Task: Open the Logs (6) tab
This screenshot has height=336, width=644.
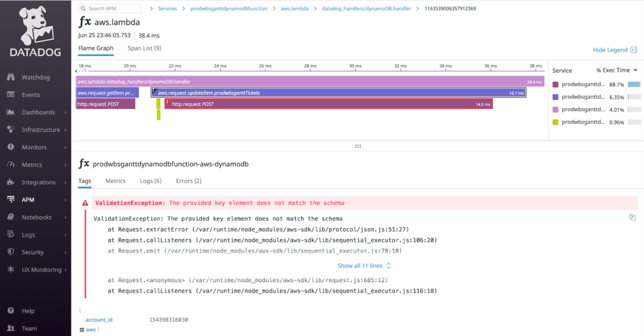Action: tap(151, 181)
